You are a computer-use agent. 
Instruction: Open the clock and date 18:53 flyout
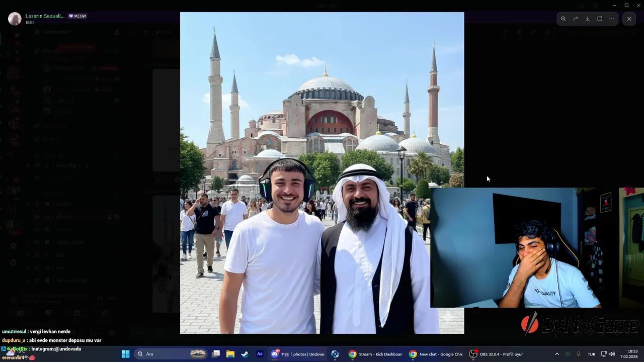(629, 354)
